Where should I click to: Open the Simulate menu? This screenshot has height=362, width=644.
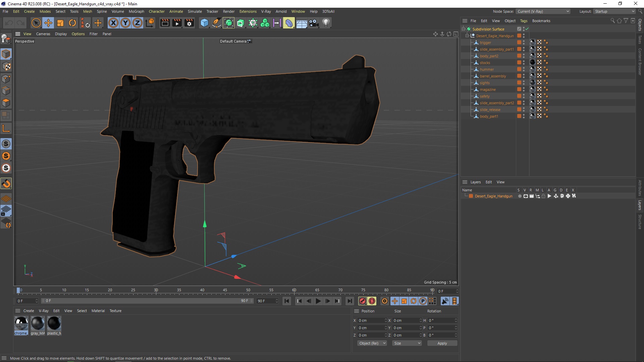(195, 11)
